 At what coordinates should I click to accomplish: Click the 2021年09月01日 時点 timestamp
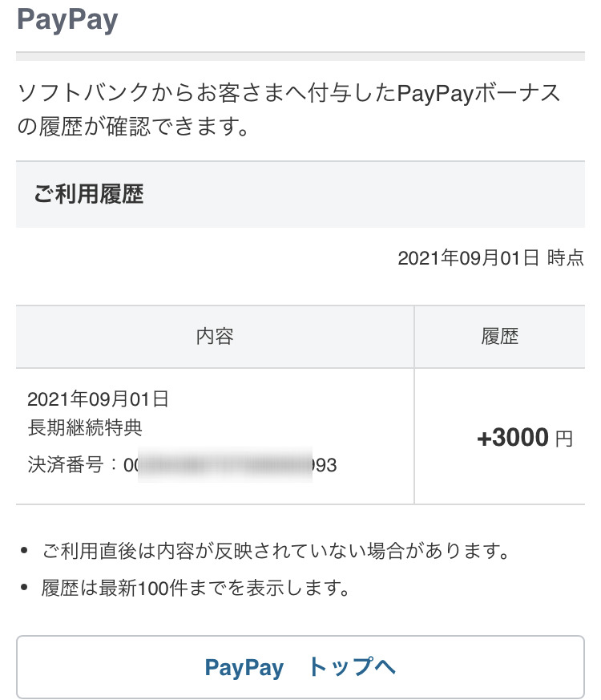[490, 258]
